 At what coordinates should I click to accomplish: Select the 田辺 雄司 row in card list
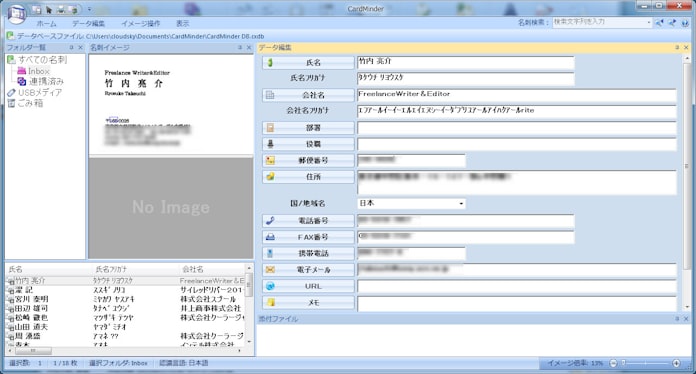tap(125, 308)
